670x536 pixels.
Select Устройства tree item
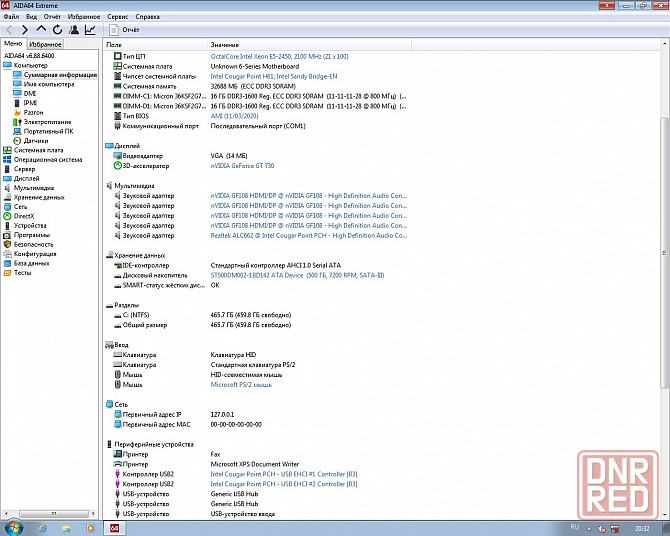[25, 225]
